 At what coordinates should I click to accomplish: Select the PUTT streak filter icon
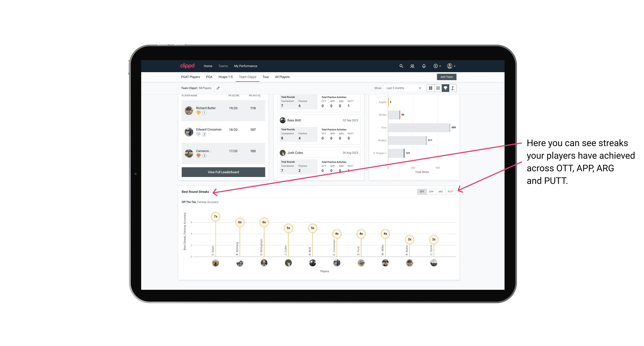pos(451,192)
